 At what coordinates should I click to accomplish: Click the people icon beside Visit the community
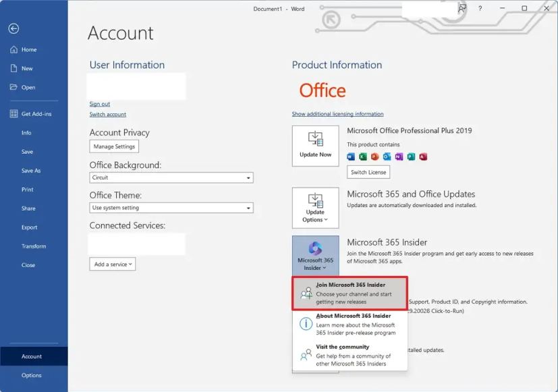[306, 355]
